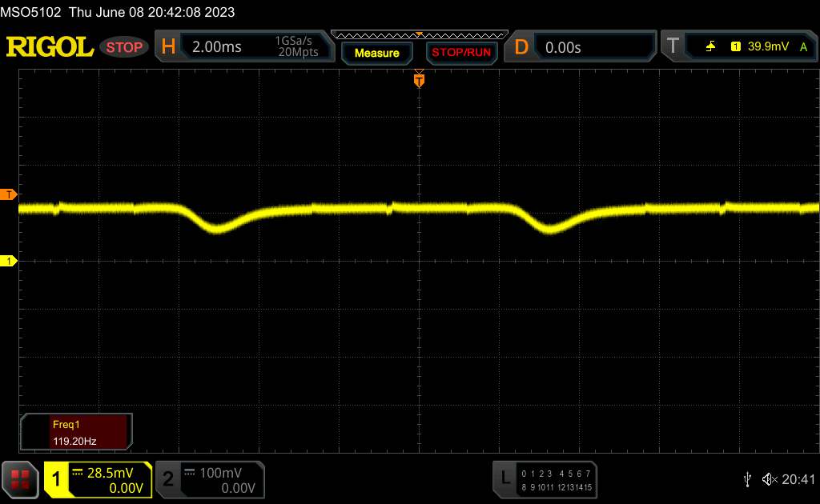The width and height of the screenshot is (820, 504).
Task: Click the yellow channel 1 ground marker
Action: click(8, 261)
